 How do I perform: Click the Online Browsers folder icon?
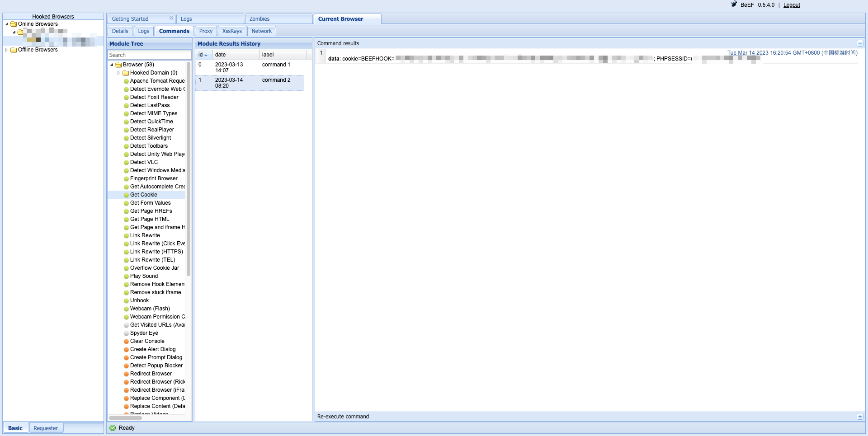coord(14,24)
